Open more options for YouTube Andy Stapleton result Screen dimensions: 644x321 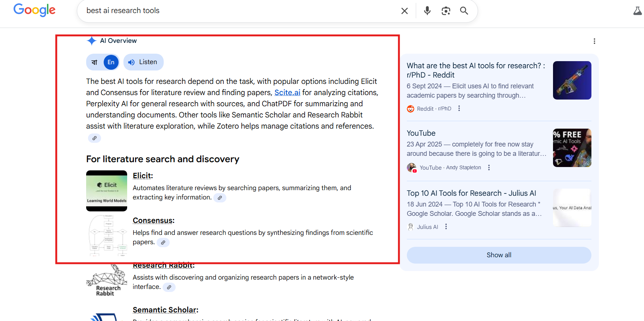489,168
